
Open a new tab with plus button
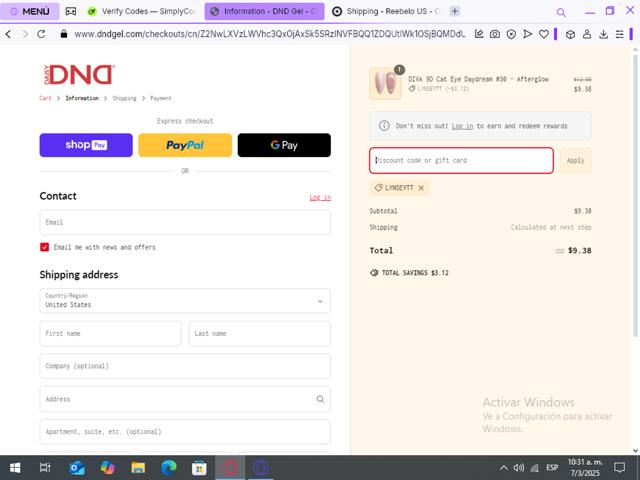click(455, 11)
